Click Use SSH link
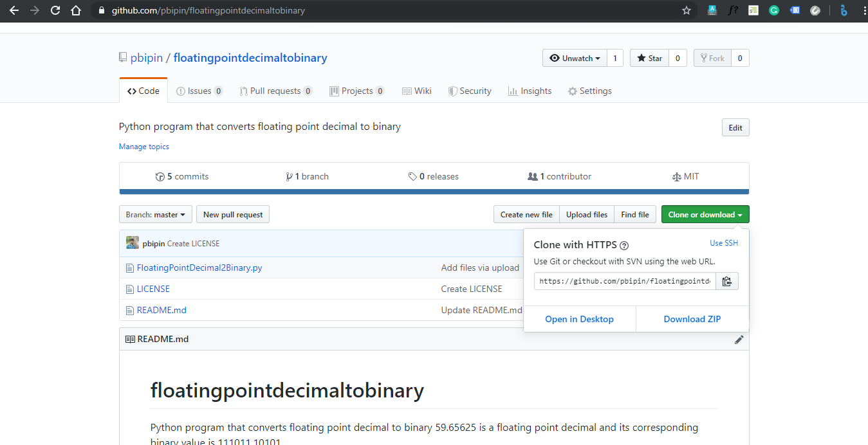 pyautogui.click(x=724, y=243)
